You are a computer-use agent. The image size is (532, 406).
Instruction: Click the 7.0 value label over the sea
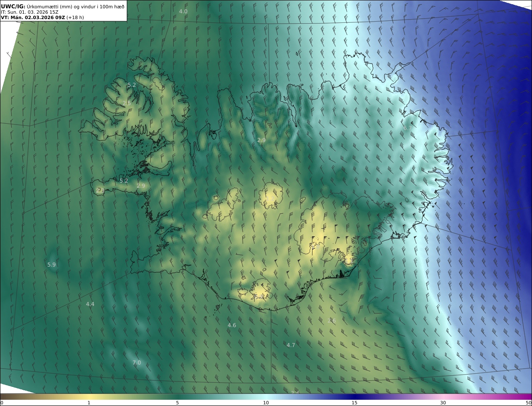[137, 362]
